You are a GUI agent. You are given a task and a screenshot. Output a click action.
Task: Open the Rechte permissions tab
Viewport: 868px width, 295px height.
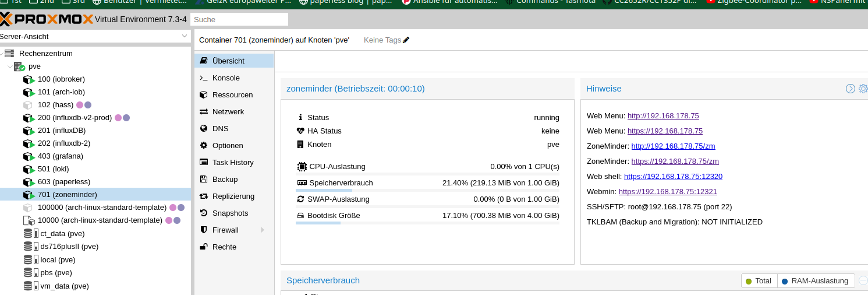click(x=234, y=247)
